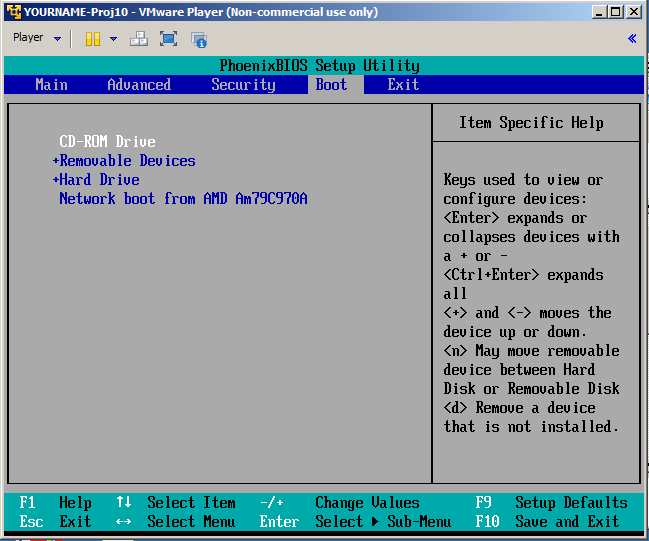Switch to the Advanced BIOS tab
Screen dimensions: 649x541
coord(139,85)
